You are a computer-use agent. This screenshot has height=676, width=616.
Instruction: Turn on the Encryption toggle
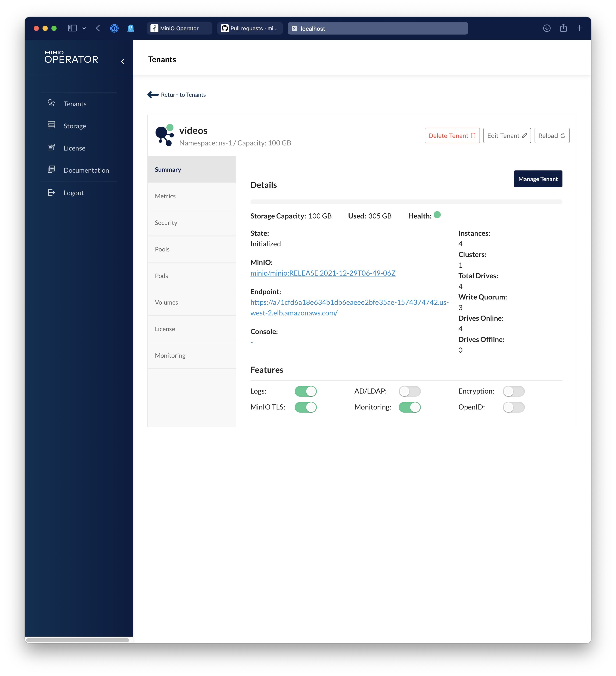point(514,391)
